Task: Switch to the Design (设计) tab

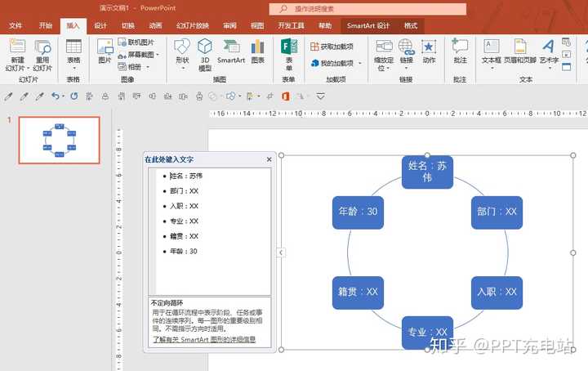Action: 100,25
